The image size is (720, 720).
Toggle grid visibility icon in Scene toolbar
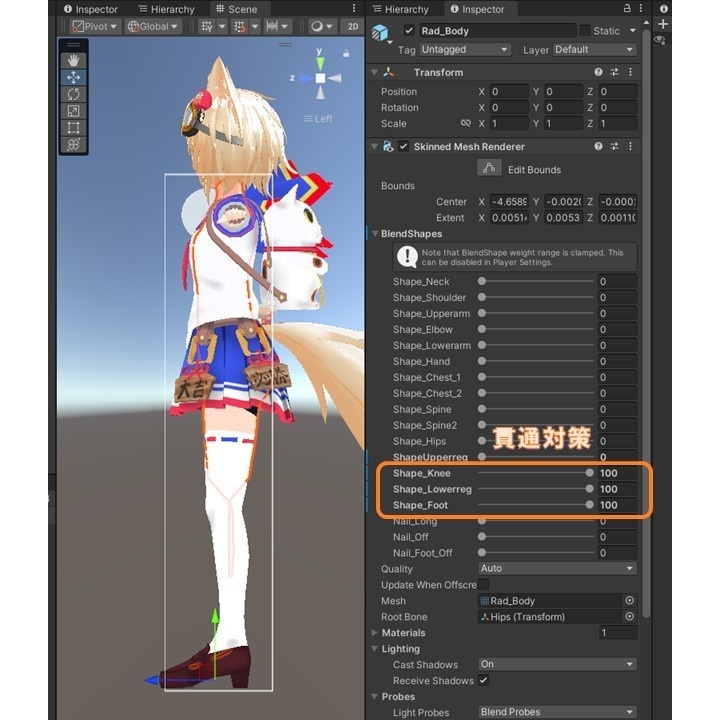(x=207, y=27)
